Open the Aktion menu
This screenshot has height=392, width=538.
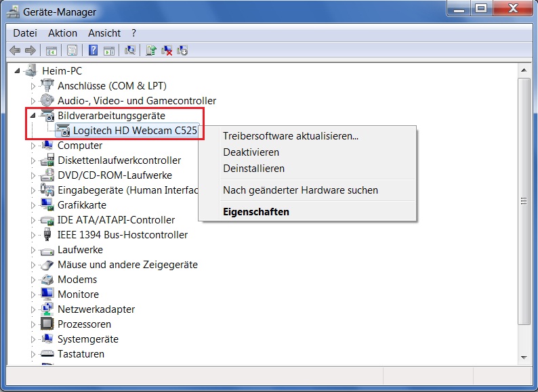pos(62,33)
